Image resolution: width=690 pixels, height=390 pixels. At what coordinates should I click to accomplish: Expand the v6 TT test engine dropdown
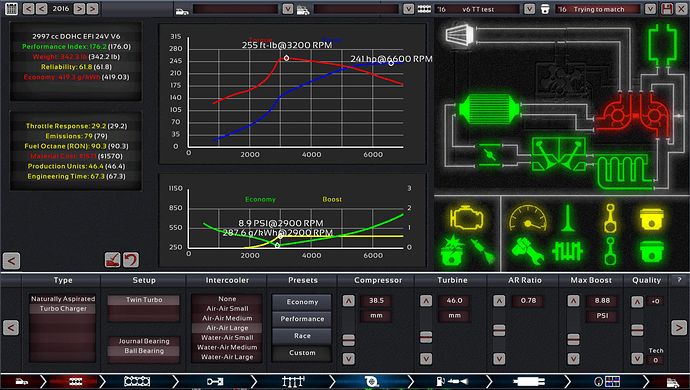[529, 9]
